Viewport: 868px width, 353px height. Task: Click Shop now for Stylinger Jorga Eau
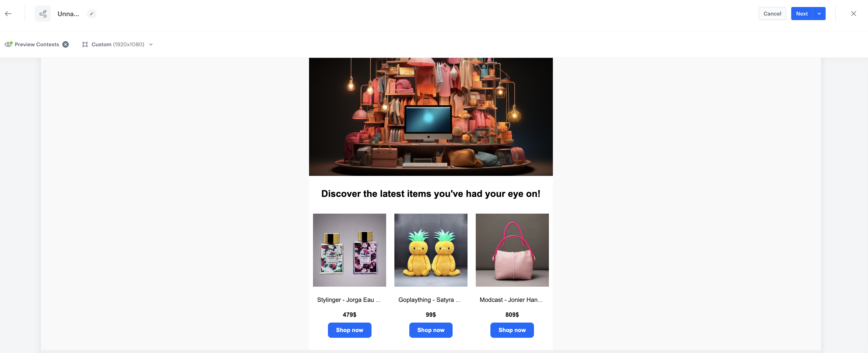click(x=349, y=330)
